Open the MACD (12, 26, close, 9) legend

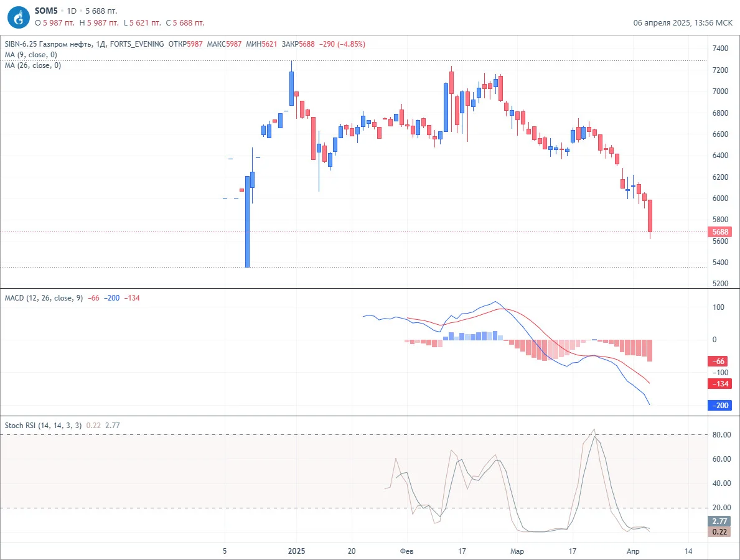pyautogui.click(x=44, y=298)
